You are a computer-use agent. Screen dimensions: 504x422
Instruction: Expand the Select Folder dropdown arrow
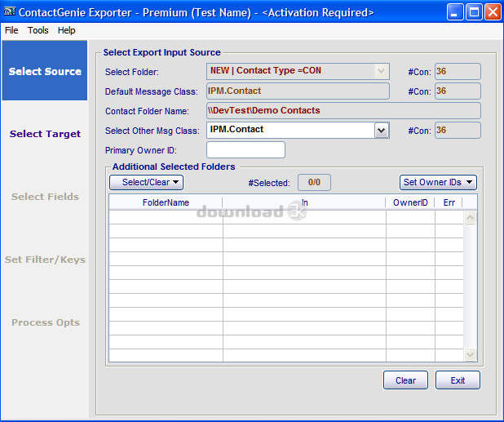click(381, 71)
